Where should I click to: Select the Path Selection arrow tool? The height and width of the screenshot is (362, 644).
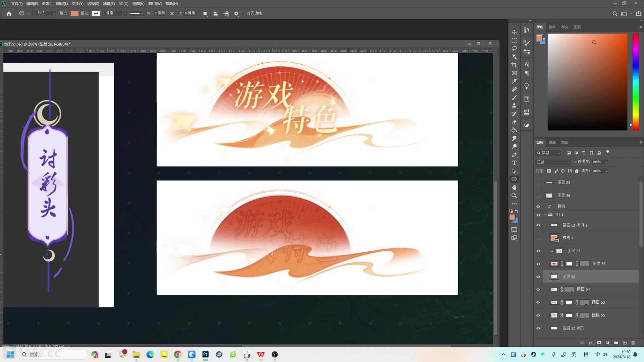pos(514,171)
